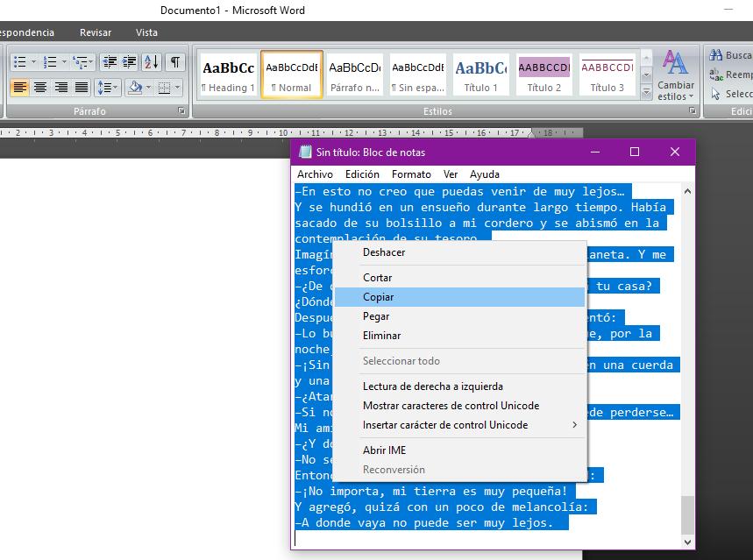Toggle justified text alignment
Viewport: 753px width, 560px height.
click(x=82, y=88)
